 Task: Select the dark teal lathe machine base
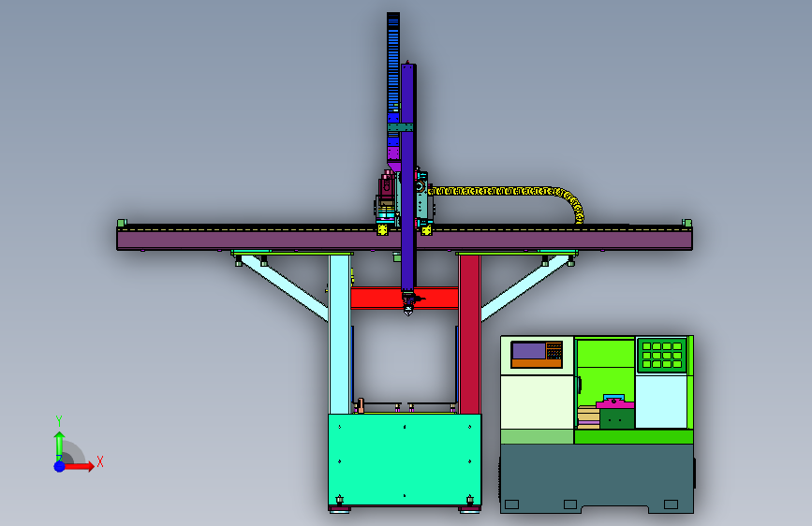(597, 478)
